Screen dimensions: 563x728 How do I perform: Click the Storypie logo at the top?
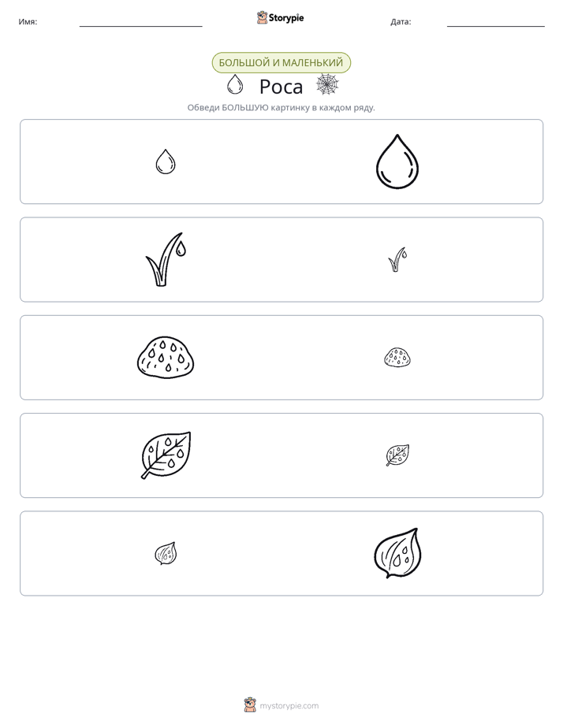pyautogui.click(x=280, y=17)
